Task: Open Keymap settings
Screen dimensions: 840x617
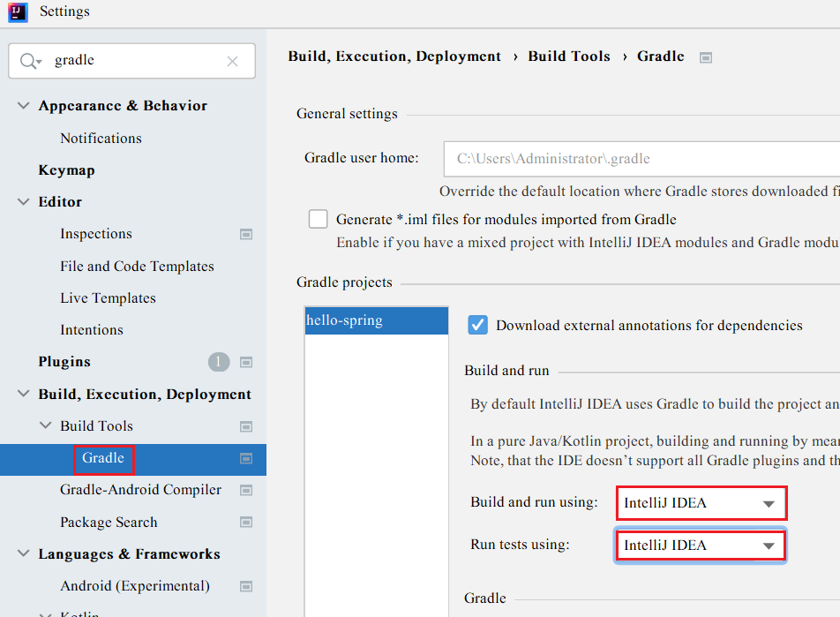Action: click(66, 170)
